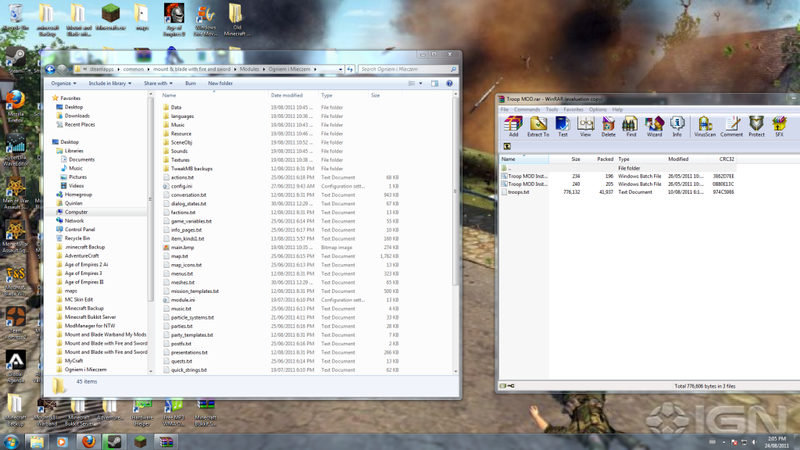Open the Wizard tool in WinRAR

pos(654,126)
